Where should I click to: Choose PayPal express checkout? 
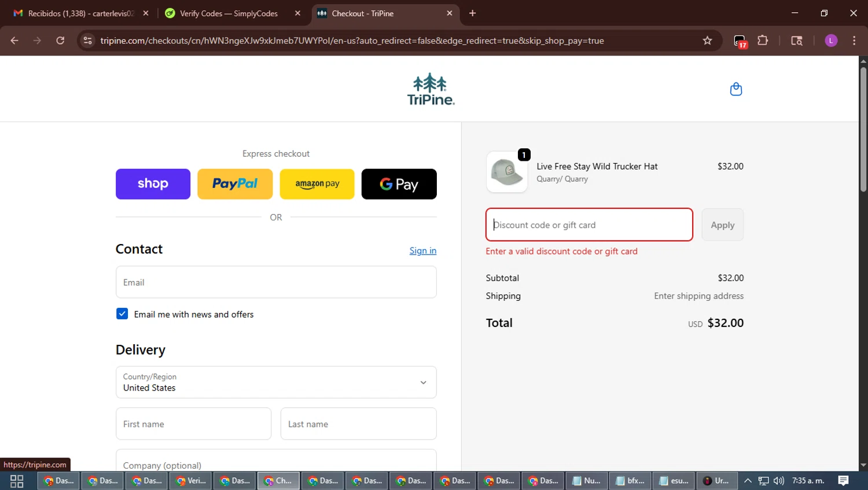click(235, 184)
